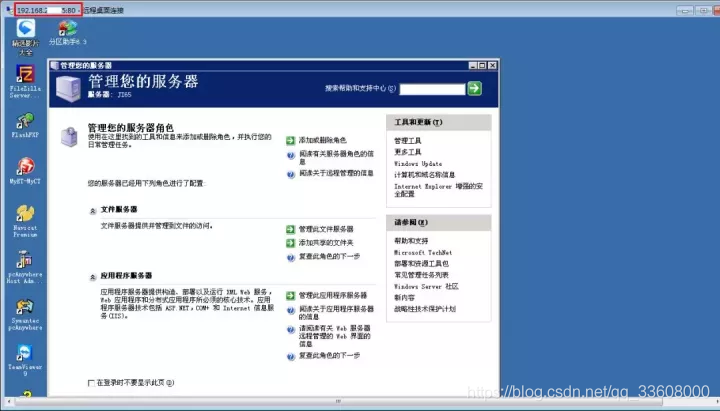Open 管理工具 under 工具和更新
Screen dimensions: 720x411
408,141
